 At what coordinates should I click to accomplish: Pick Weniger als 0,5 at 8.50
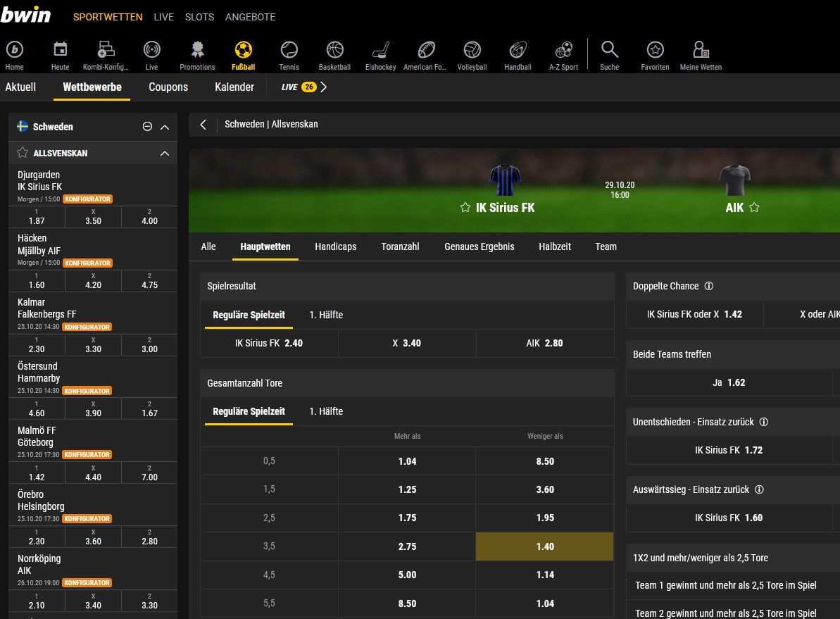(x=545, y=461)
